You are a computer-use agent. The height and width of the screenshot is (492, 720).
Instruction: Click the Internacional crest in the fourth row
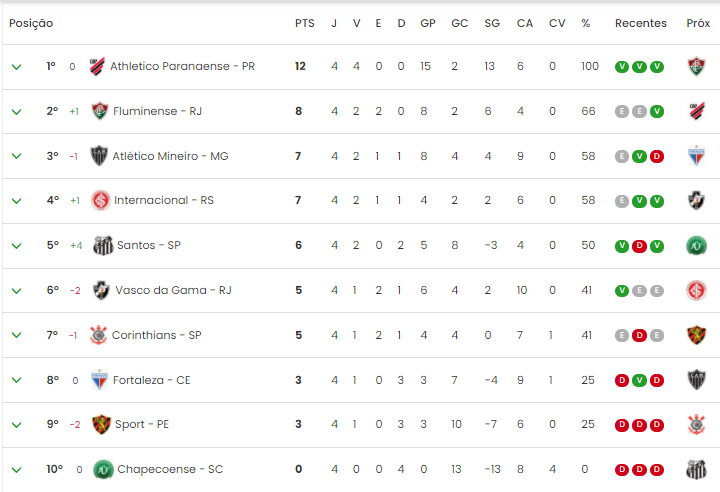coord(101,200)
